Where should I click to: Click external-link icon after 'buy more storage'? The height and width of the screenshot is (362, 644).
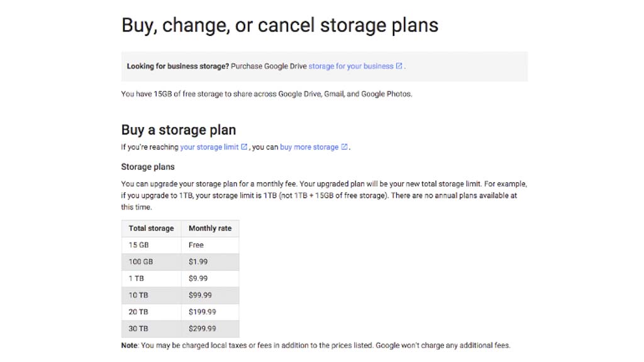344,147
